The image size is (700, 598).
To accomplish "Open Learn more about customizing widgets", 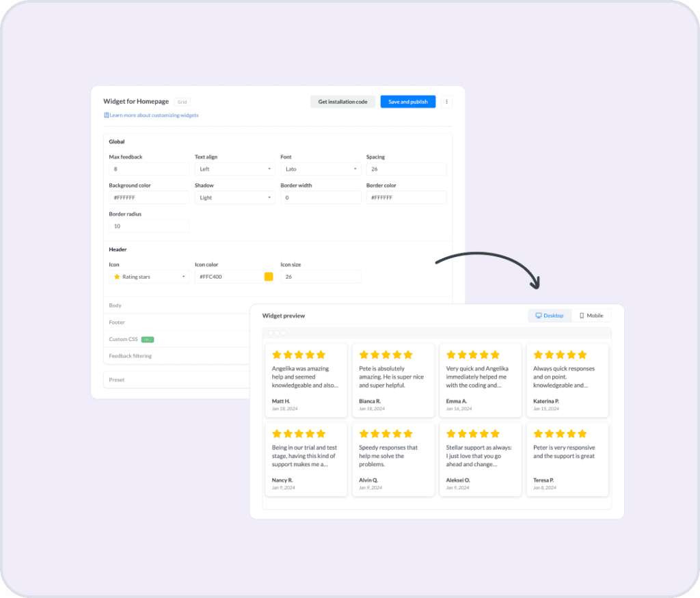I will (x=154, y=115).
